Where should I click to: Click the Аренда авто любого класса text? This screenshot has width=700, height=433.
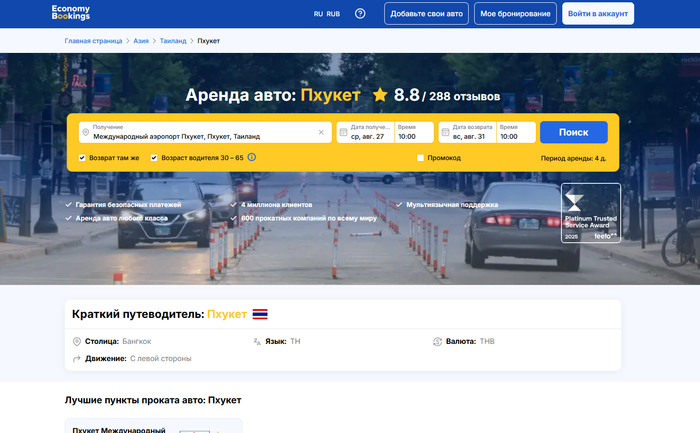click(x=121, y=218)
